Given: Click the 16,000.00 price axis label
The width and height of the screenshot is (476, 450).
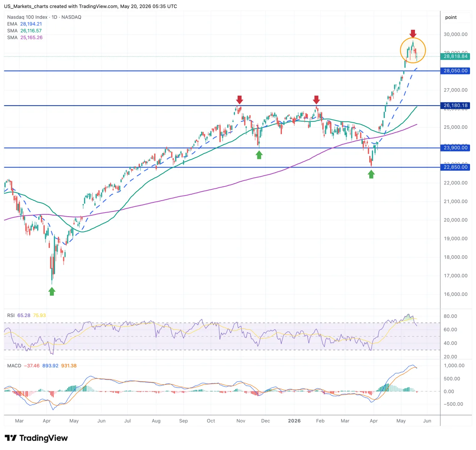Looking at the screenshot, I should click(456, 294).
